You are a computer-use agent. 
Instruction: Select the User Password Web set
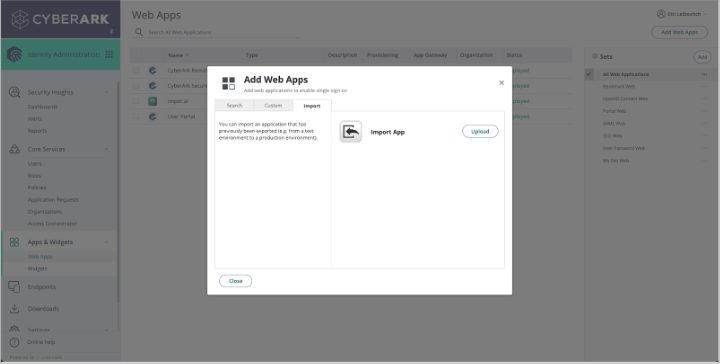pyautogui.click(x=624, y=148)
